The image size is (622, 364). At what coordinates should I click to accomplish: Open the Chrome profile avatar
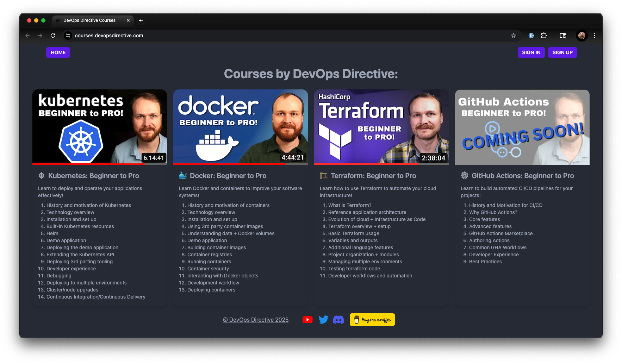[582, 36]
